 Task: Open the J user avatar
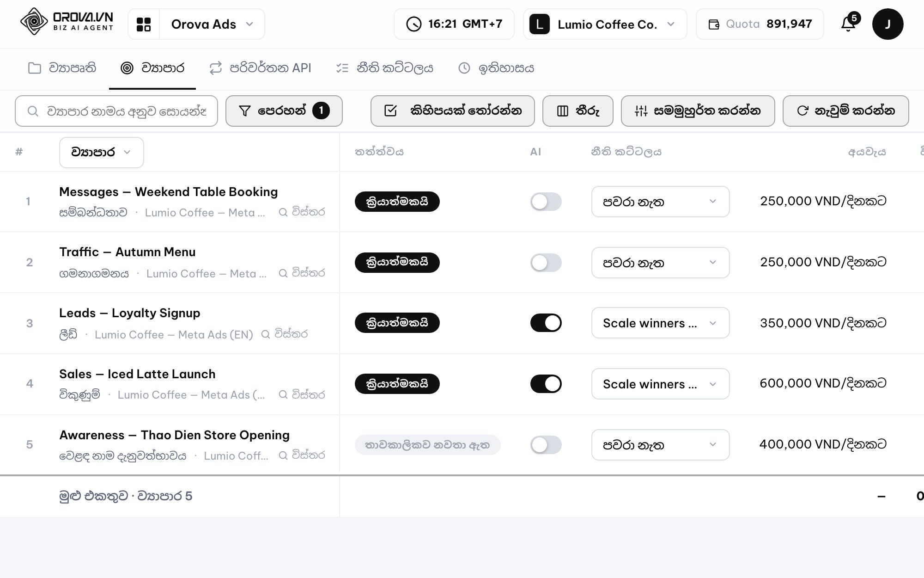point(888,24)
